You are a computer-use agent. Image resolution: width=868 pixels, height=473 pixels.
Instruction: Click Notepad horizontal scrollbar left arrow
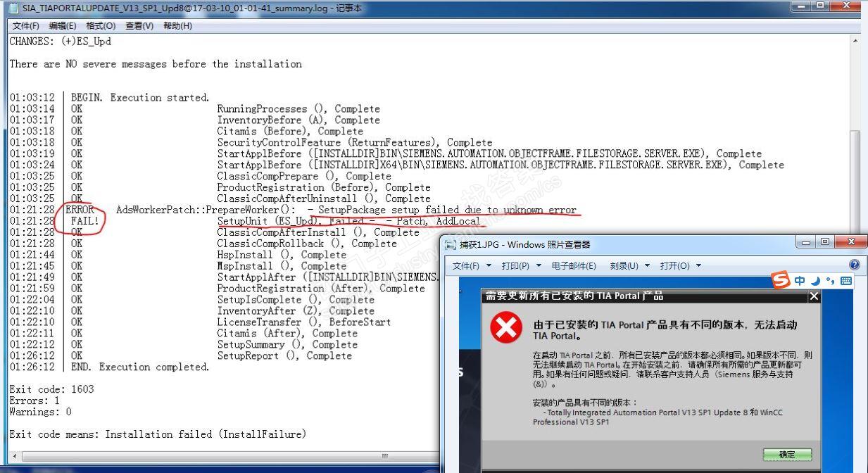[15, 456]
